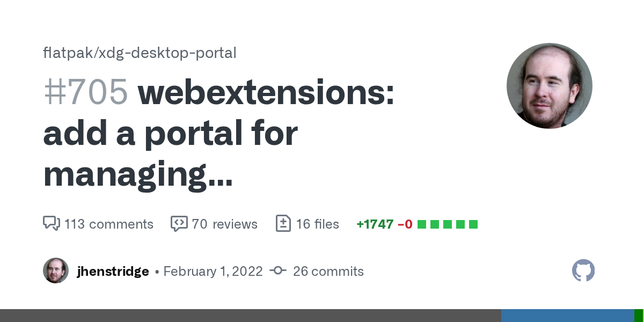Click the +1747 additions count
The image size is (644, 322).
[375, 224]
